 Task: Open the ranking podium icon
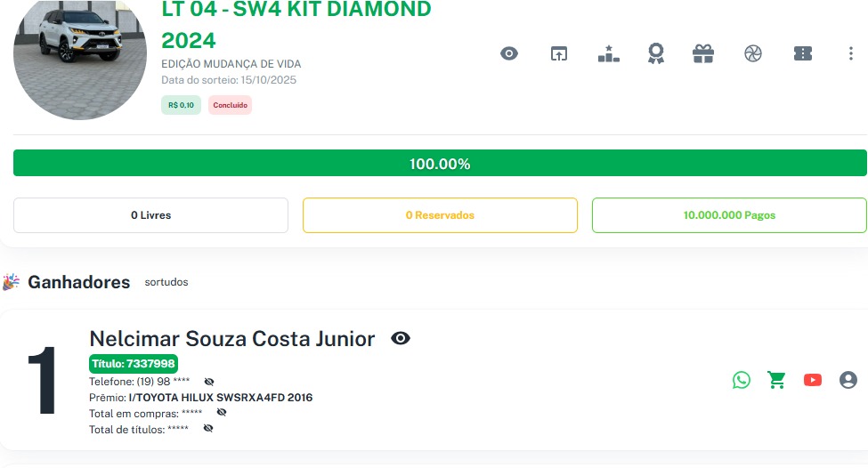pos(608,53)
